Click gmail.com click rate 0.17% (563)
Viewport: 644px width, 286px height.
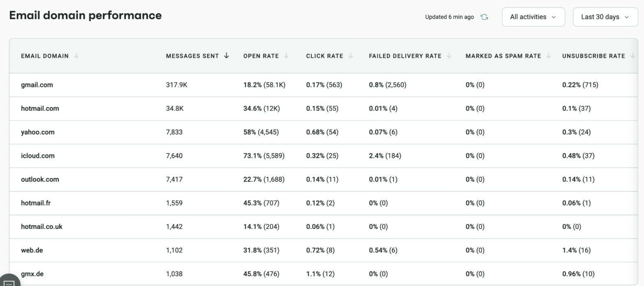[x=324, y=85]
